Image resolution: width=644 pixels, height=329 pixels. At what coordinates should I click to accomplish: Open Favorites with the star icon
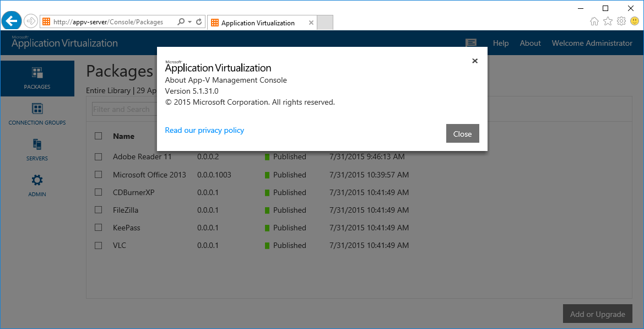click(608, 21)
